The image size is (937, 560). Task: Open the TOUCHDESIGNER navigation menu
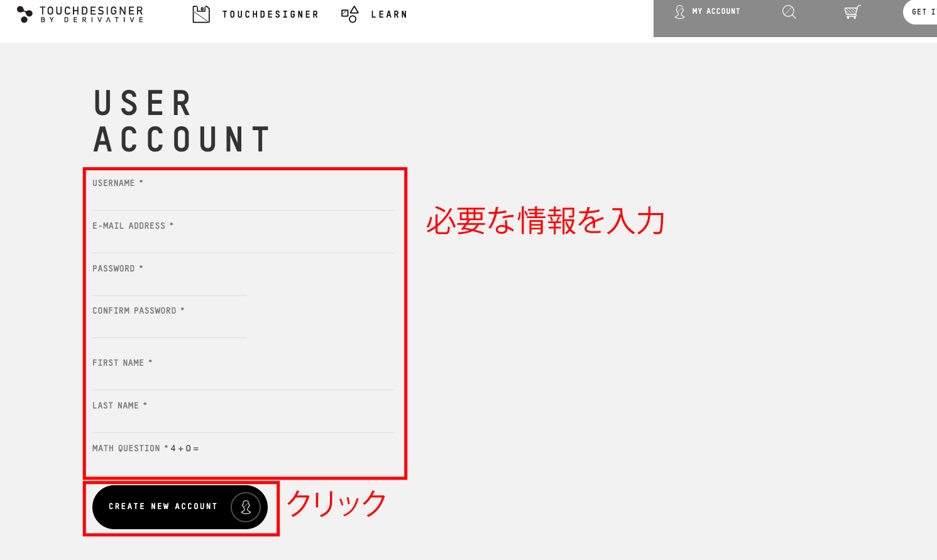pos(270,14)
